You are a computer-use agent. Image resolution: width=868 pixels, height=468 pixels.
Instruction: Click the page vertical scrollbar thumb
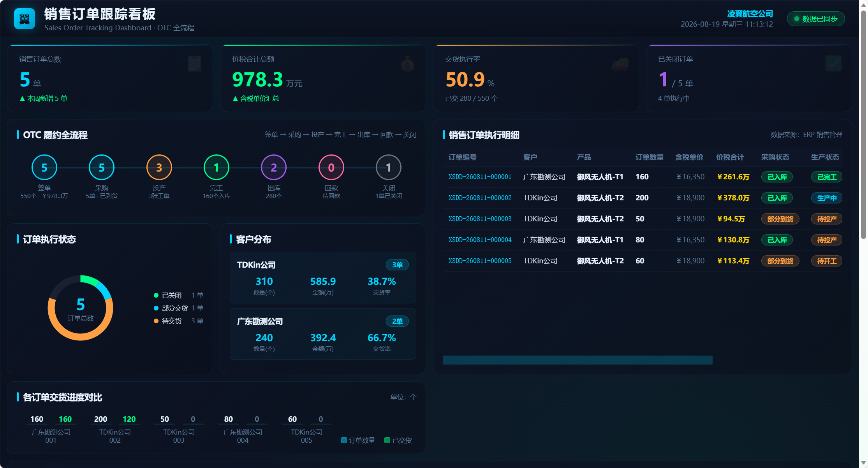pyautogui.click(x=863, y=124)
